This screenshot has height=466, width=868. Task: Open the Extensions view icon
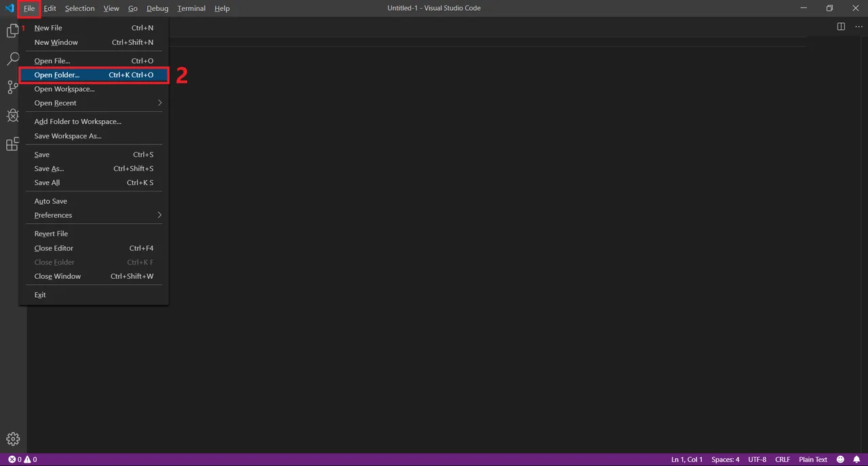(12, 144)
